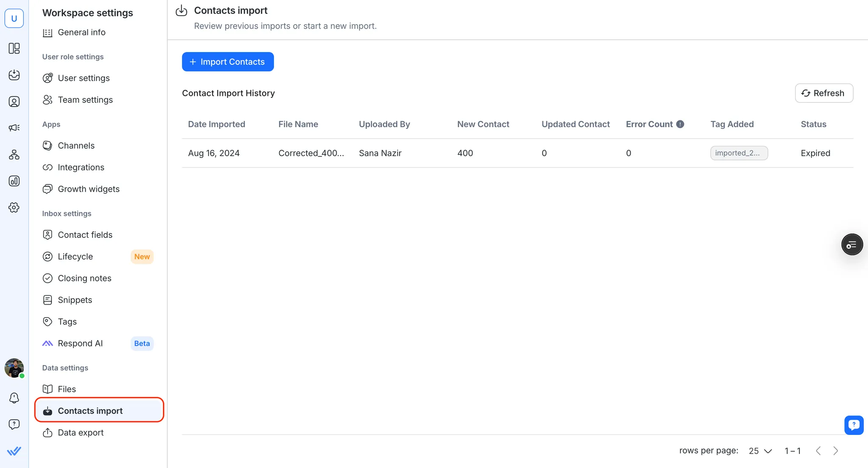Screen dimensions: 868x468
Task: Click the user profile avatar
Action: [14, 368]
